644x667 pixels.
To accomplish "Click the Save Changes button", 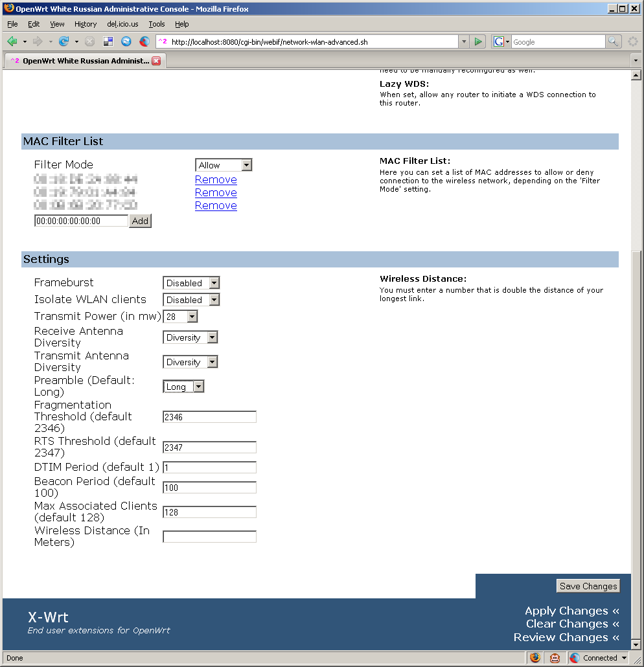I will pos(588,586).
